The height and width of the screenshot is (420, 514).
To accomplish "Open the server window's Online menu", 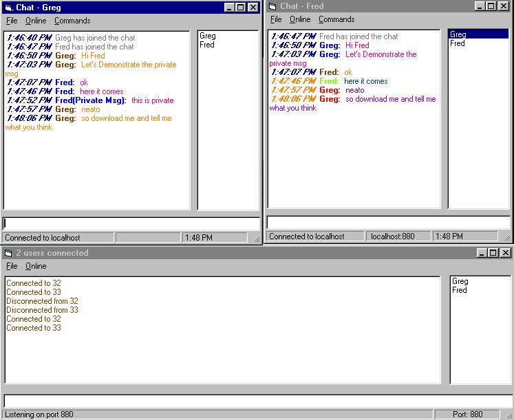I will coord(36,266).
